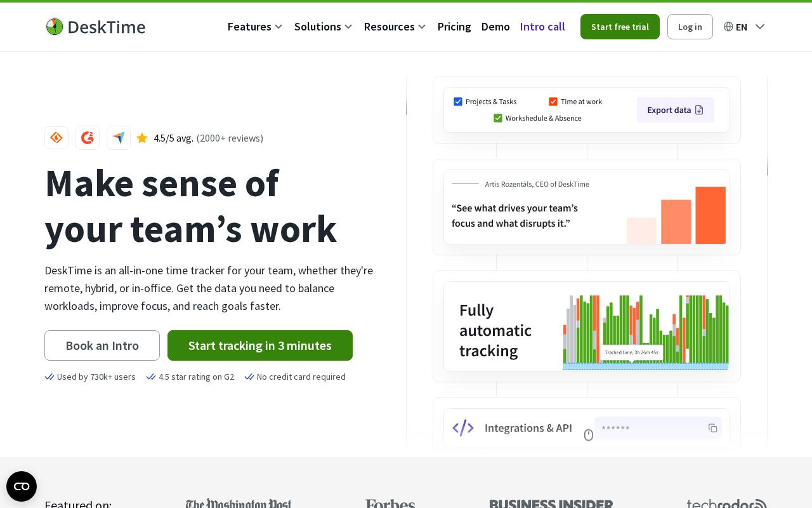This screenshot has height=508, width=812.
Task: Click the Integrations & API label
Action: (528, 428)
